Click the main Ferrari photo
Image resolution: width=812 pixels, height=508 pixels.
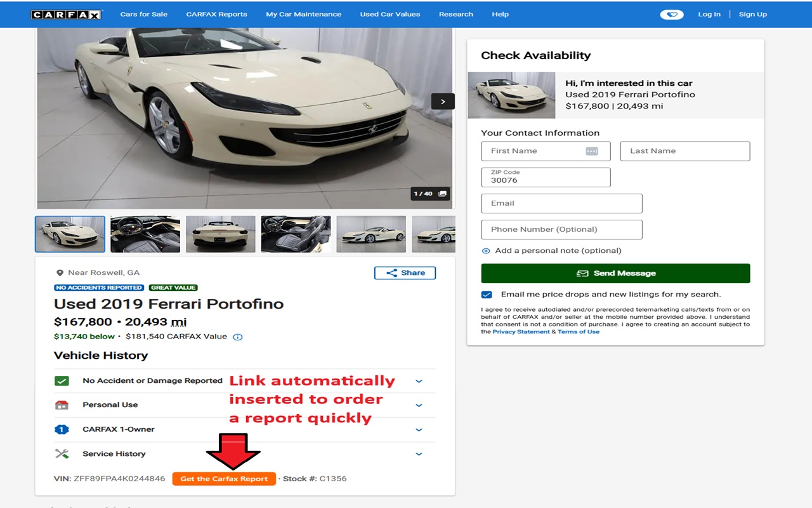click(245, 118)
